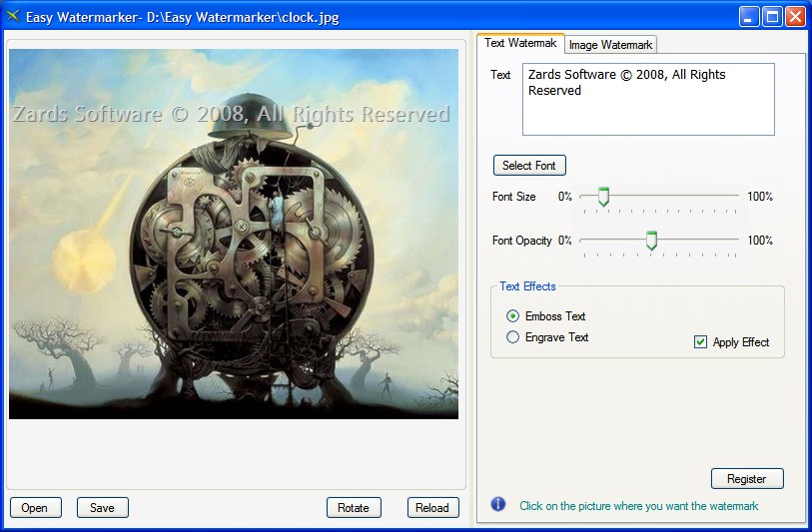This screenshot has width=812, height=532.
Task: Uncheck the Apply Effect checkbox
Action: coord(700,342)
